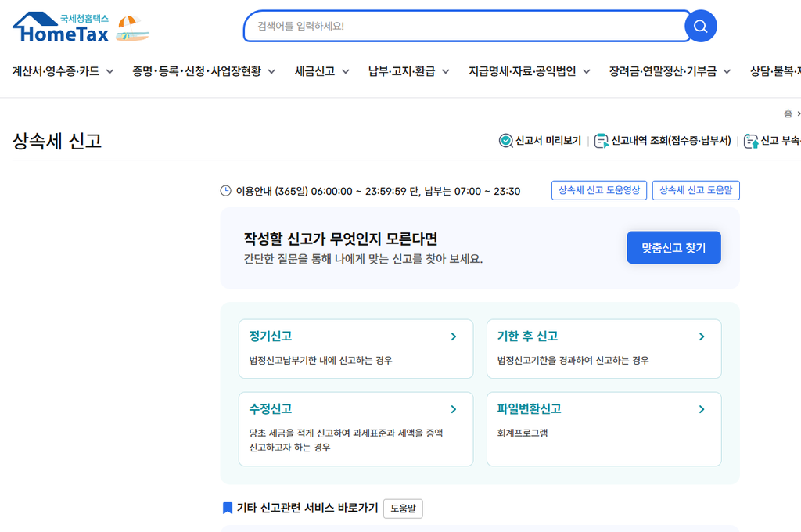Screen dimensions: 801x532
Task: Click the arrow on the 기한 후 신고 card
Action: point(702,336)
